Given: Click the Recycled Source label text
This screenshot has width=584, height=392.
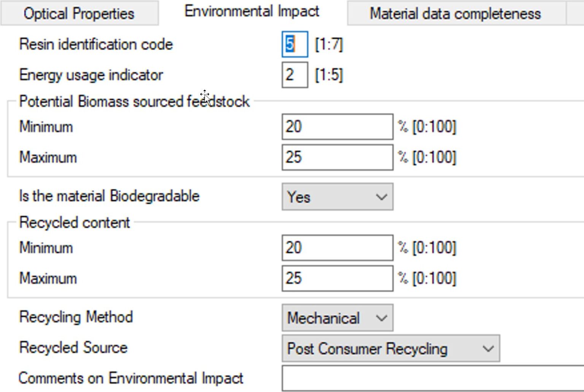Looking at the screenshot, I should tap(72, 347).
